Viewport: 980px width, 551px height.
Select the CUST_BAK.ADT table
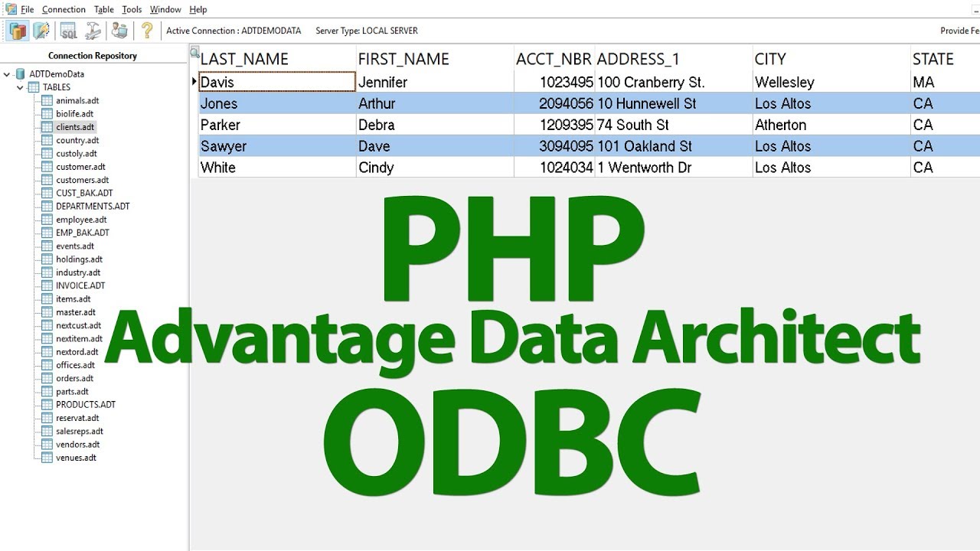point(84,193)
